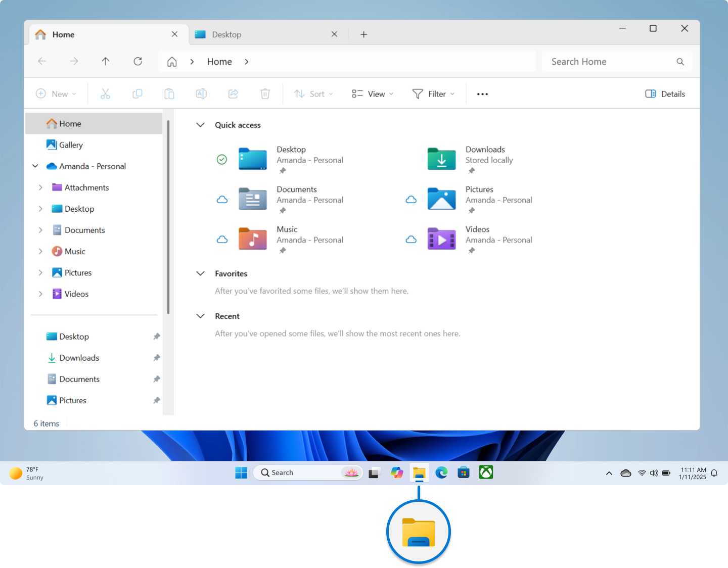Click the Share icon in the toolbar
Screen dimensions: 728x568
[233, 93]
